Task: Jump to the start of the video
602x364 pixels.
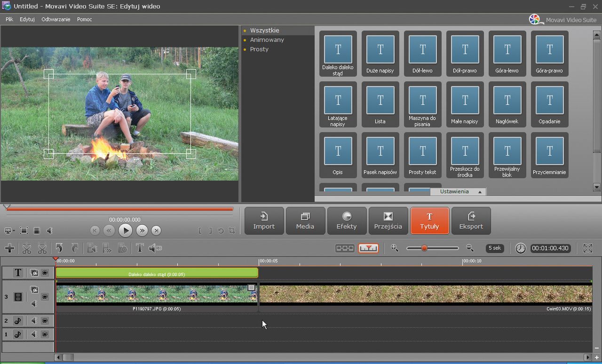Action: 95,230
